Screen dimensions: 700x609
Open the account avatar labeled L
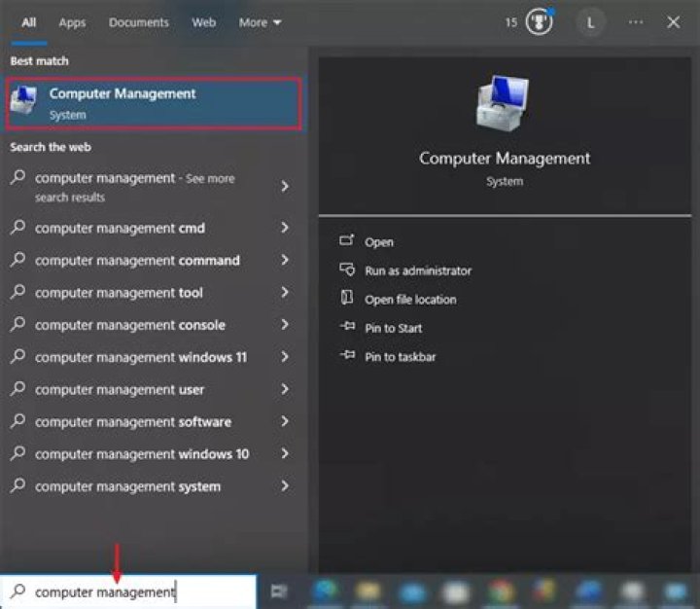[590, 22]
